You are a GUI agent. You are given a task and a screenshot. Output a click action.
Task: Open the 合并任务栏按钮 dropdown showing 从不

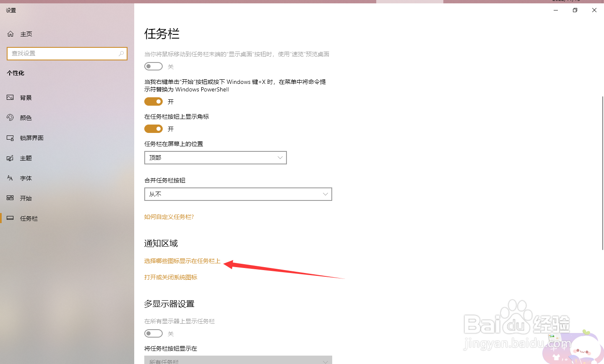pyautogui.click(x=238, y=194)
